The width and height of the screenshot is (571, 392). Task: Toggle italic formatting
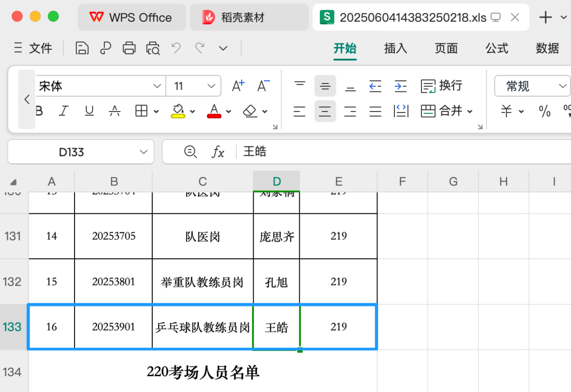click(x=64, y=111)
